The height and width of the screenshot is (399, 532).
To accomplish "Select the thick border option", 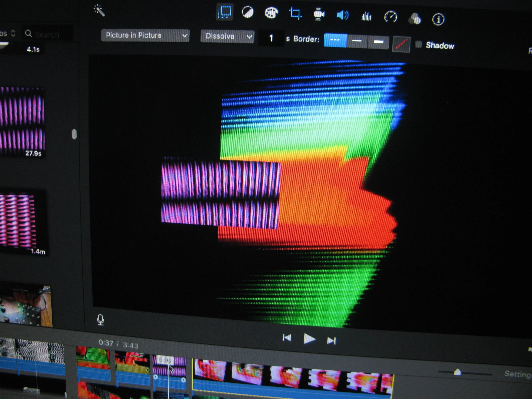I will point(378,42).
